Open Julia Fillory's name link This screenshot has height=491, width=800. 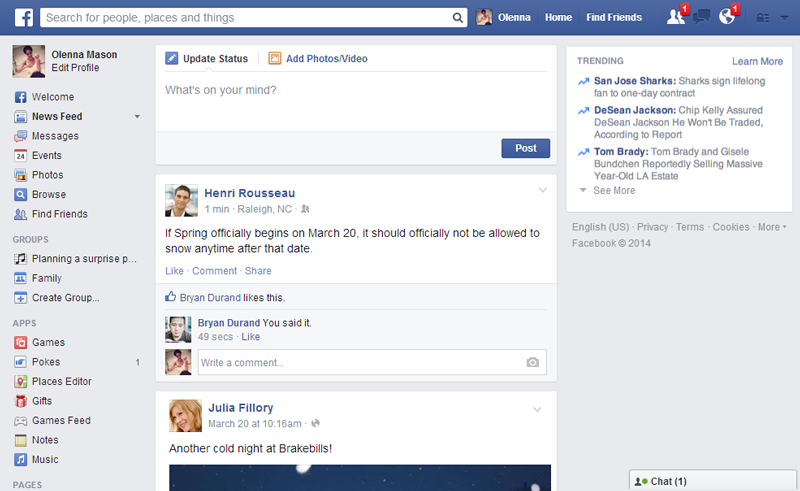click(241, 408)
